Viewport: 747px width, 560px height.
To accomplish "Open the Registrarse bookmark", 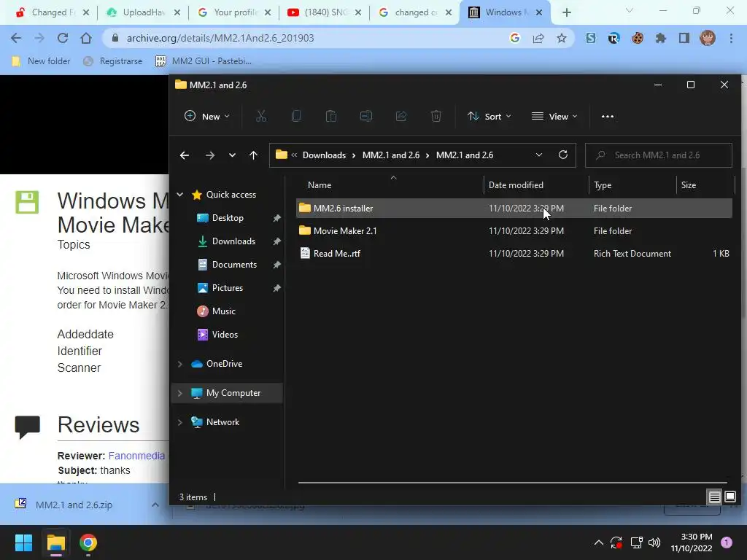I will click(113, 61).
